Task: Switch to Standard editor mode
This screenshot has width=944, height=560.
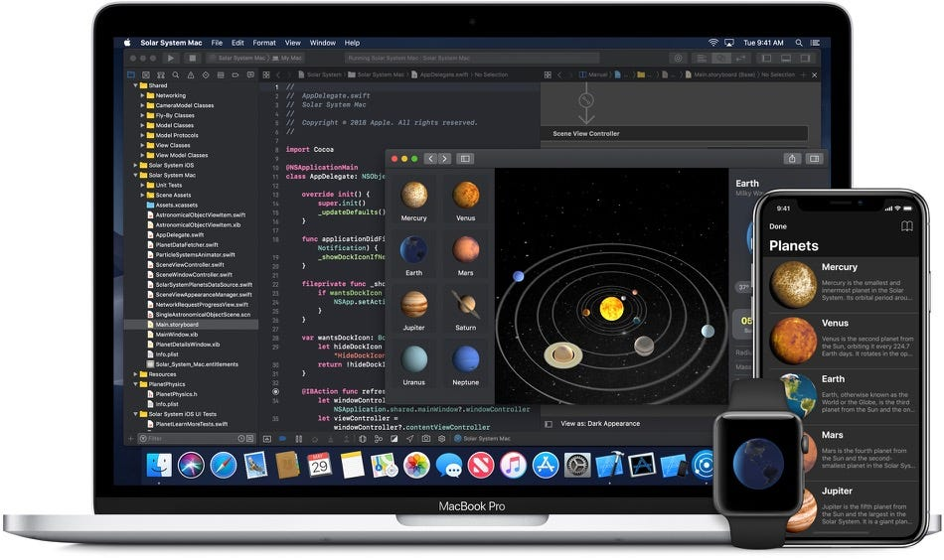Action: point(702,59)
